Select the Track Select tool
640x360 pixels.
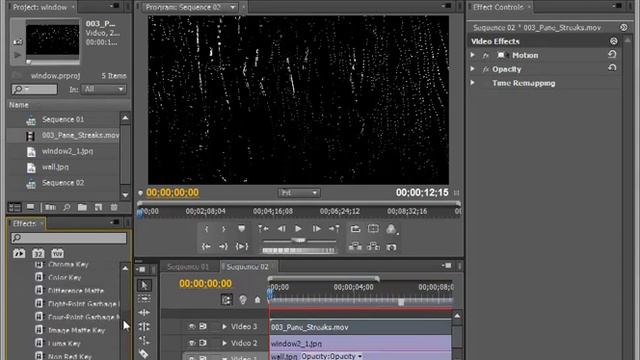(x=144, y=299)
